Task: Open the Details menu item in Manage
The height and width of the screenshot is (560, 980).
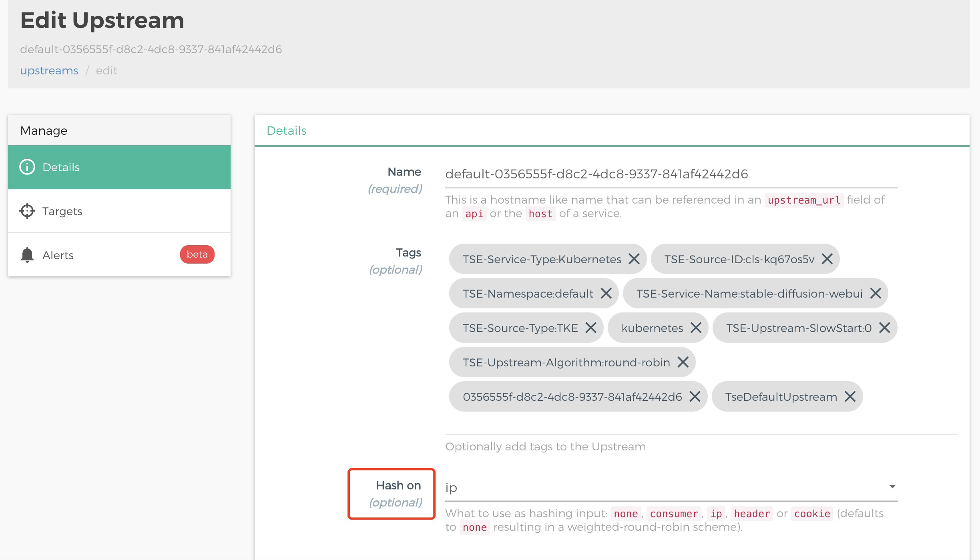Action: [119, 167]
